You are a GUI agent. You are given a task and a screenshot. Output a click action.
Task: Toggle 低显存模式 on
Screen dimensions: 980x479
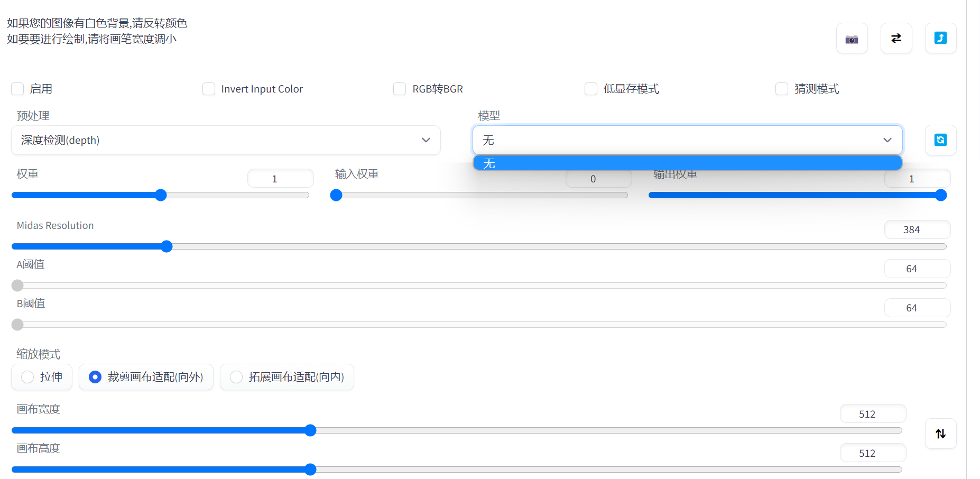point(591,89)
